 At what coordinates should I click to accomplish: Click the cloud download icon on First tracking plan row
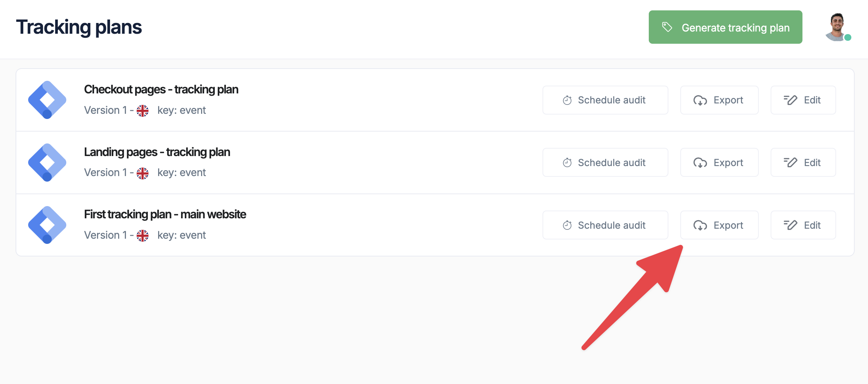(x=700, y=225)
